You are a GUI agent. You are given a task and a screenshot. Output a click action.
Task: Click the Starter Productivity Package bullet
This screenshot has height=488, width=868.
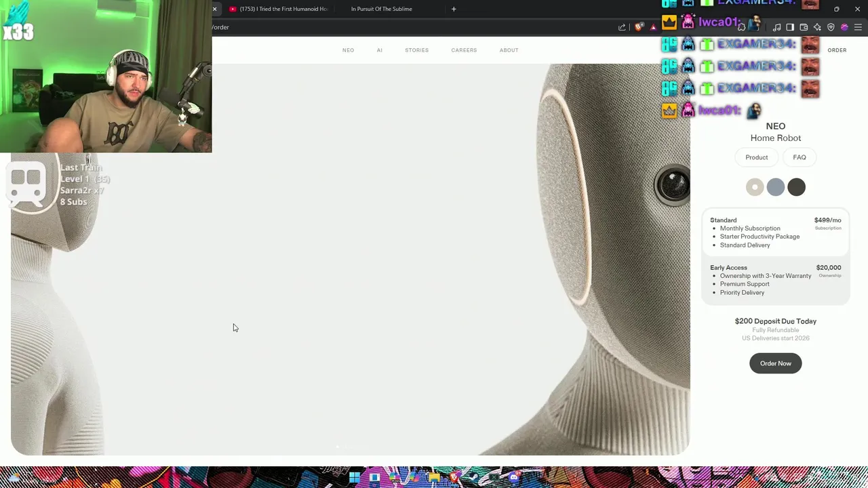pyautogui.click(x=759, y=237)
